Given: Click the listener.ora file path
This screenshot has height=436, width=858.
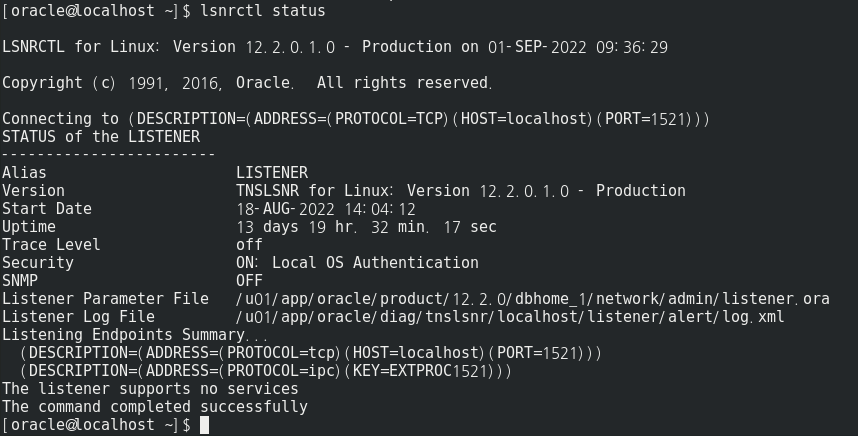Looking at the screenshot, I should tap(533, 299).
